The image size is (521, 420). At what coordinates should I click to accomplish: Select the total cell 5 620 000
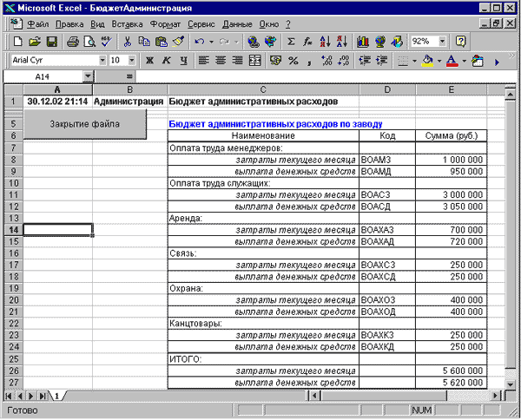click(452, 383)
